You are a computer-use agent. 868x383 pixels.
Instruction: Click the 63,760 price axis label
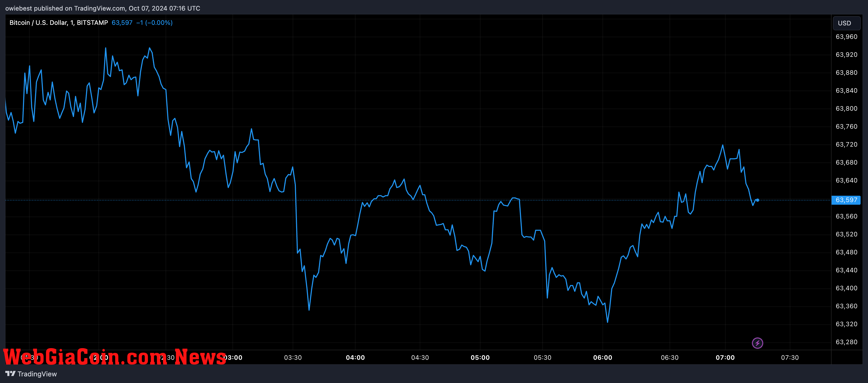(846, 126)
